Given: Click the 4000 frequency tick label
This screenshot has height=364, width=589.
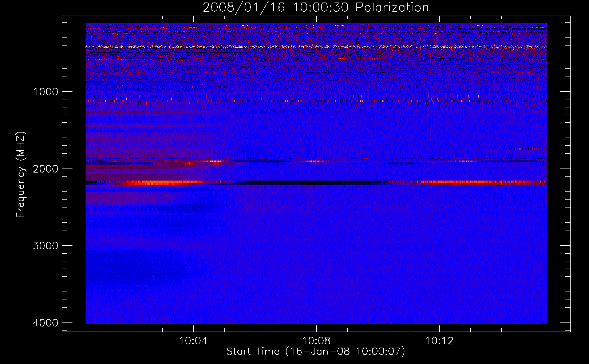Looking at the screenshot, I should 46,323.
